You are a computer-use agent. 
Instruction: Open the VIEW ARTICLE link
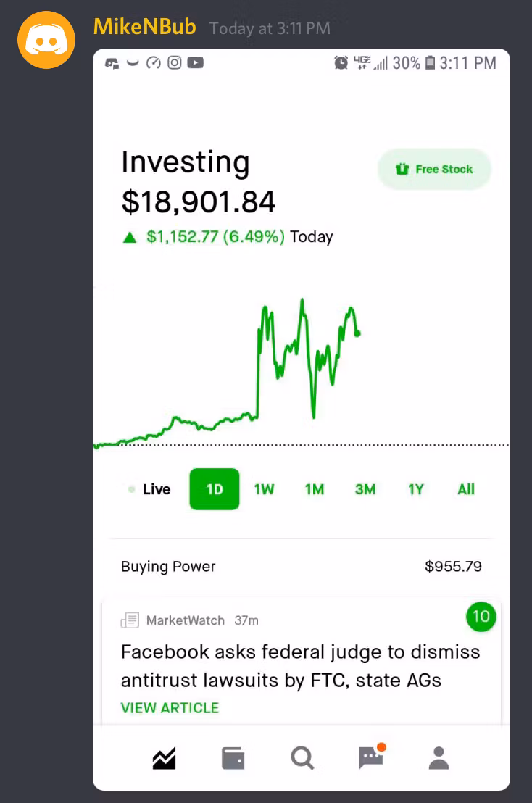pos(170,708)
